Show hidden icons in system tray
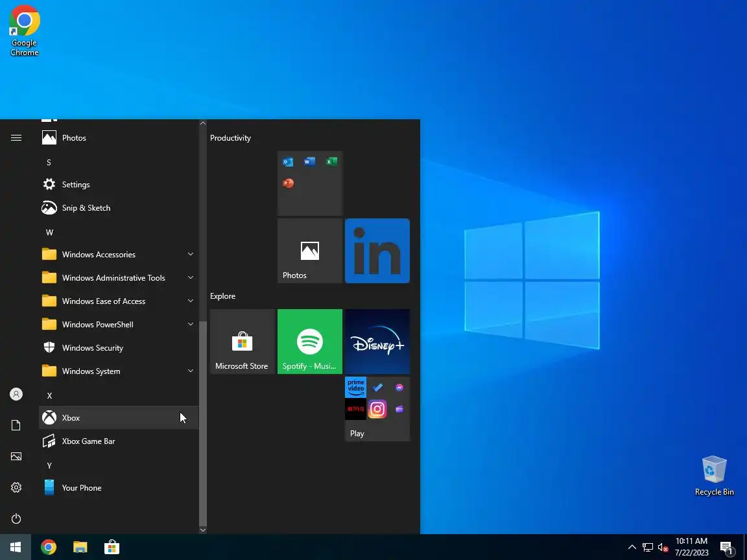747x560 pixels. 632,547
